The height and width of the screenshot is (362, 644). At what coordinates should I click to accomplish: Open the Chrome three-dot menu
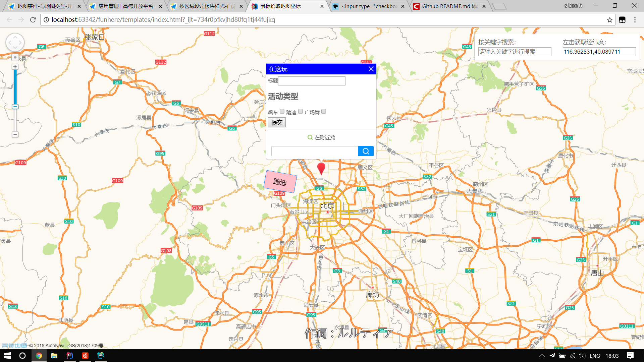[635, 20]
